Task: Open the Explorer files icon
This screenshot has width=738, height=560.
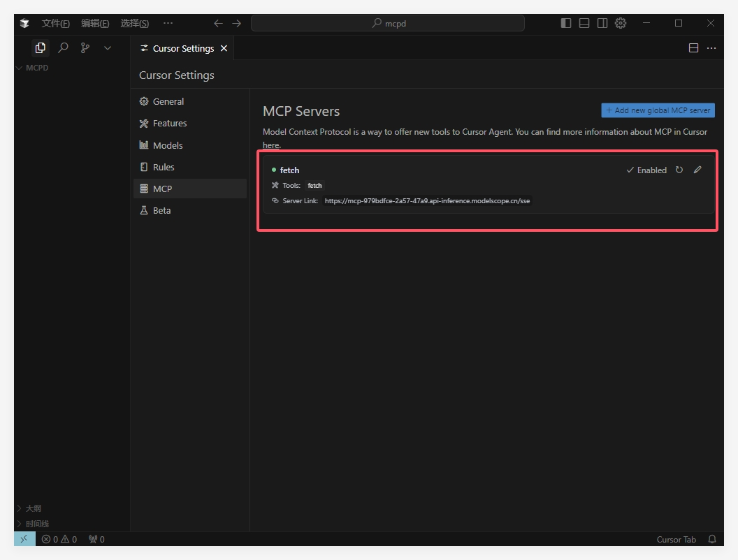Action: tap(41, 48)
